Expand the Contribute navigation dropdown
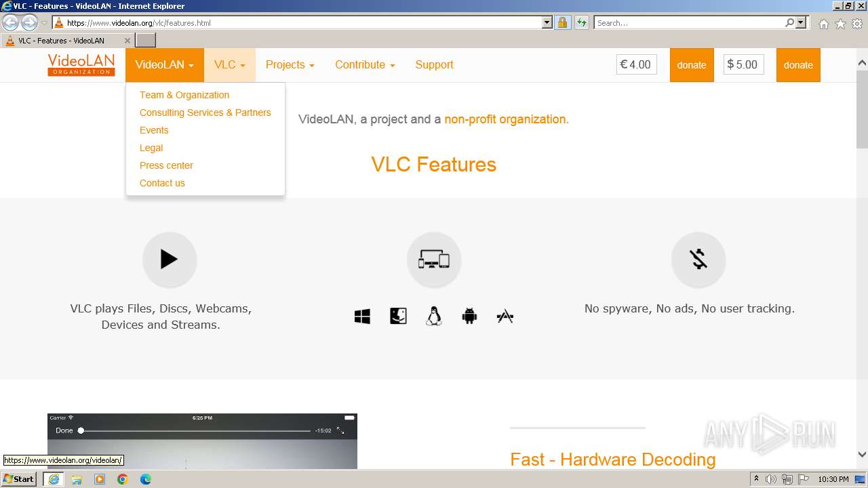The height and width of the screenshot is (488, 868). (365, 65)
